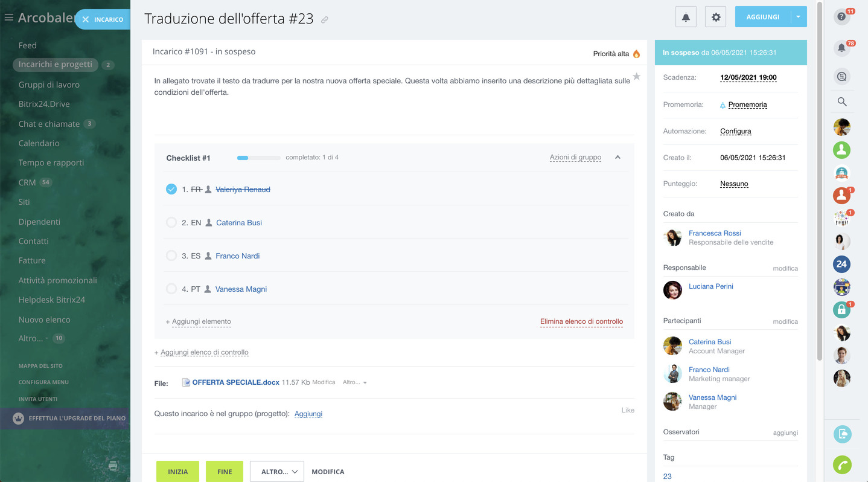Click the AGGIUNGI button

(x=762, y=17)
